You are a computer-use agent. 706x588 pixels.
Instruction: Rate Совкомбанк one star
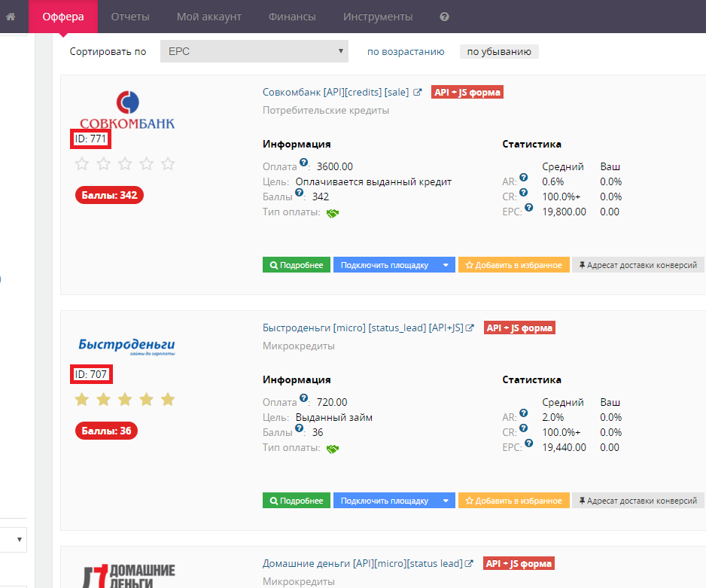(82, 163)
